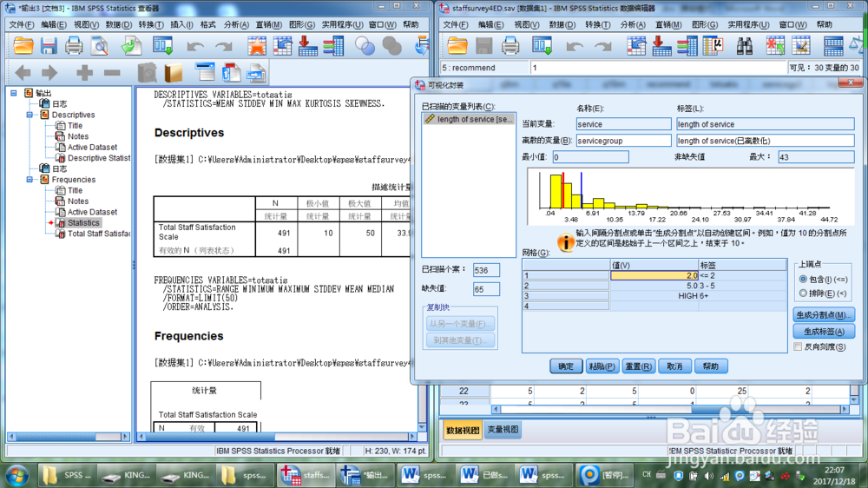This screenshot has height=488, width=868.
Task: Click Go to Case icon in Viewer toolbar
Action: coord(282,46)
